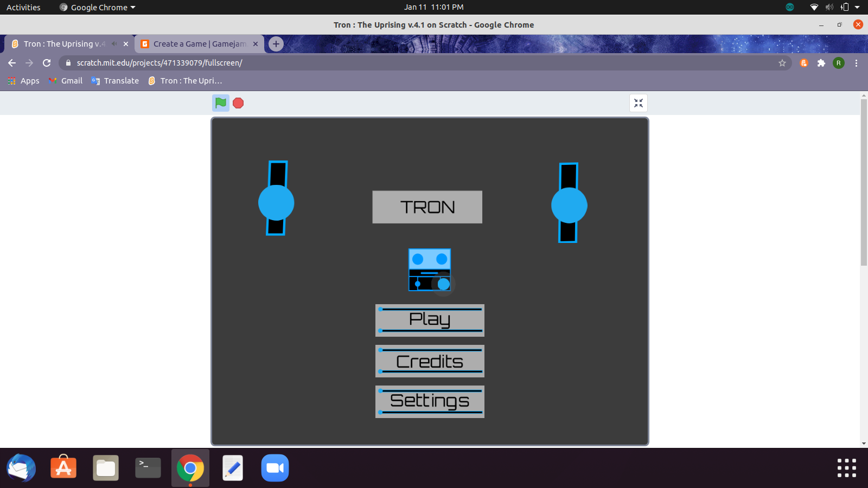Open the Tron : The Upri… bookmark
Viewport: 868px width, 488px height.
click(x=185, y=81)
